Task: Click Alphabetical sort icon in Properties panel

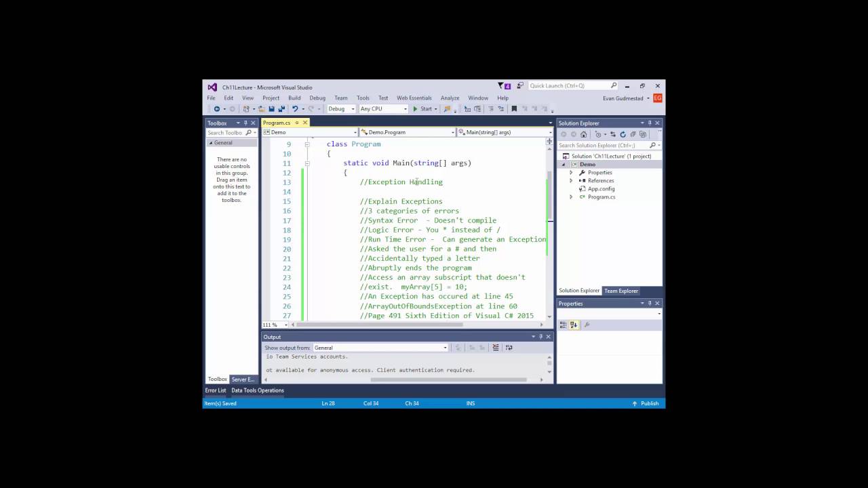Action: (x=574, y=325)
